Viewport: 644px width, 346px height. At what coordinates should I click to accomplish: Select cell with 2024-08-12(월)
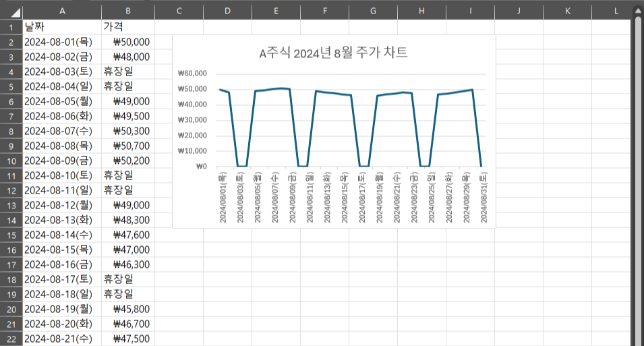point(62,205)
